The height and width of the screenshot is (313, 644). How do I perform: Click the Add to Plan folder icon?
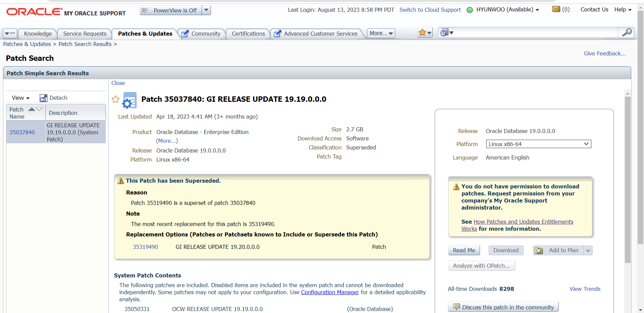539,251
